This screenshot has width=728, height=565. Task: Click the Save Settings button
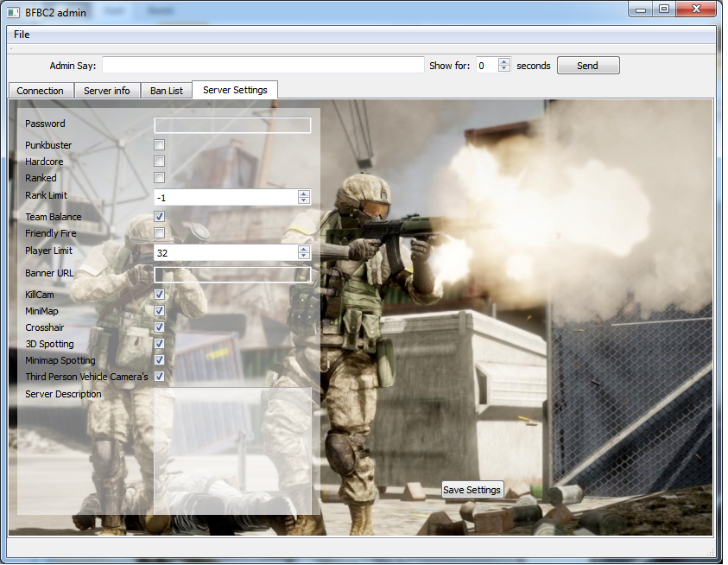[472, 490]
